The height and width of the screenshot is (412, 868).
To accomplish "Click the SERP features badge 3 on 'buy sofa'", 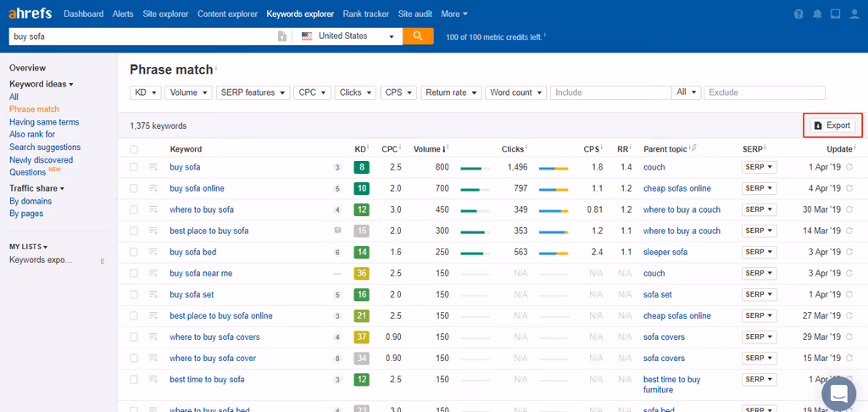I will [x=337, y=167].
